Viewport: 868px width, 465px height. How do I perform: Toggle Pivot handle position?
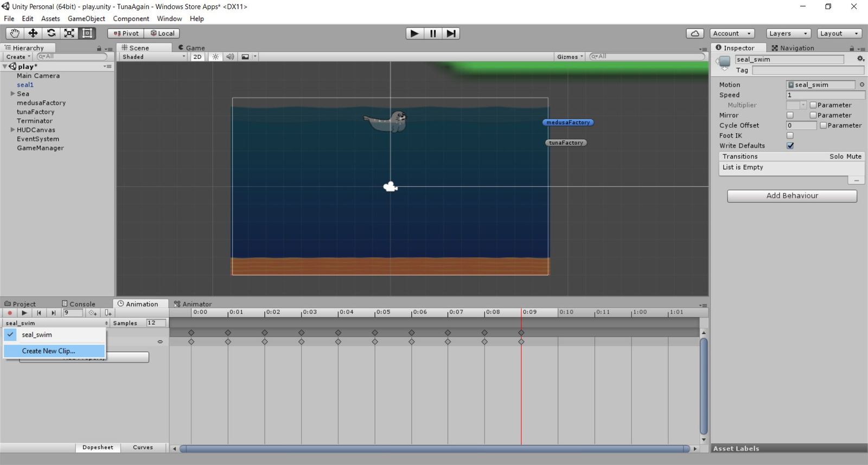click(x=126, y=33)
